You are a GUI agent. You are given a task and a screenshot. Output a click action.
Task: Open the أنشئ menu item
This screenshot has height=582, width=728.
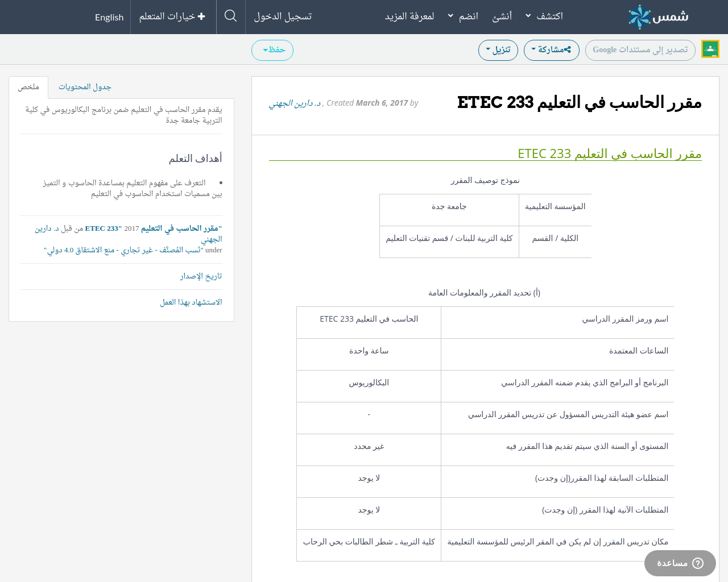coord(502,16)
